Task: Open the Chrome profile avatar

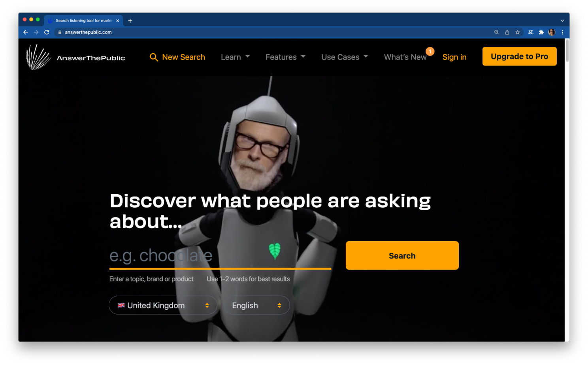Action: (x=552, y=32)
